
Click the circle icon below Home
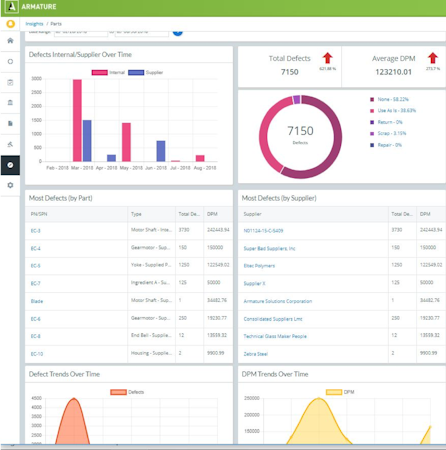[x=10, y=62]
